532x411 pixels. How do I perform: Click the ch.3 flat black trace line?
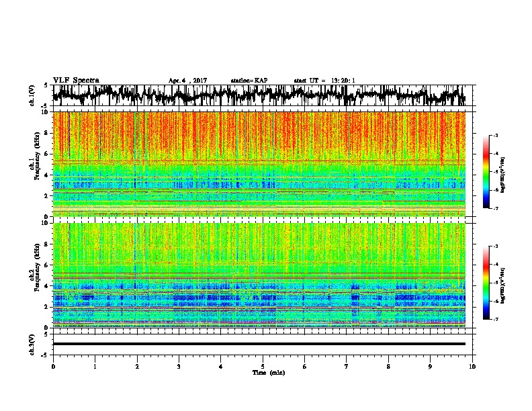click(259, 344)
